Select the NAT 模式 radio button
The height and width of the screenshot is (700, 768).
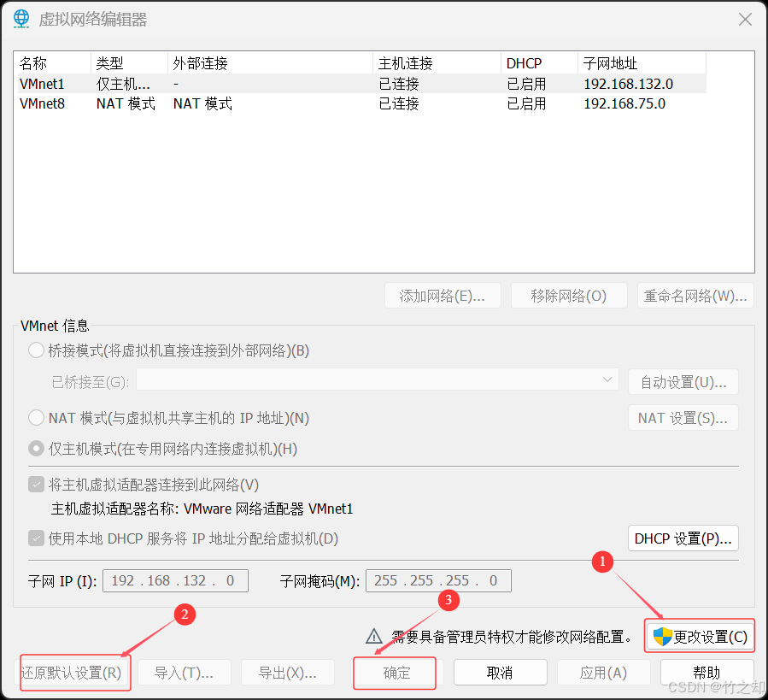35,418
